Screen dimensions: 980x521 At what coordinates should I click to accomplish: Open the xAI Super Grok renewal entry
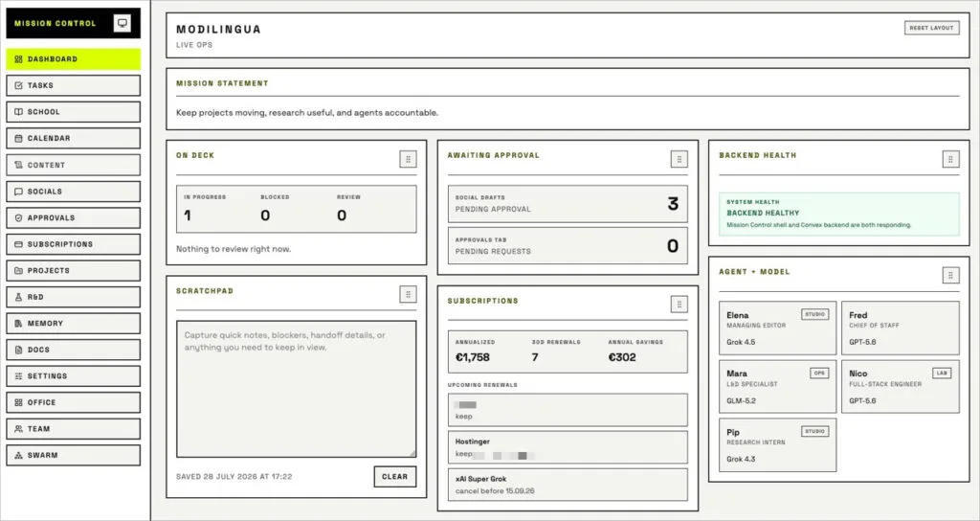568,485
